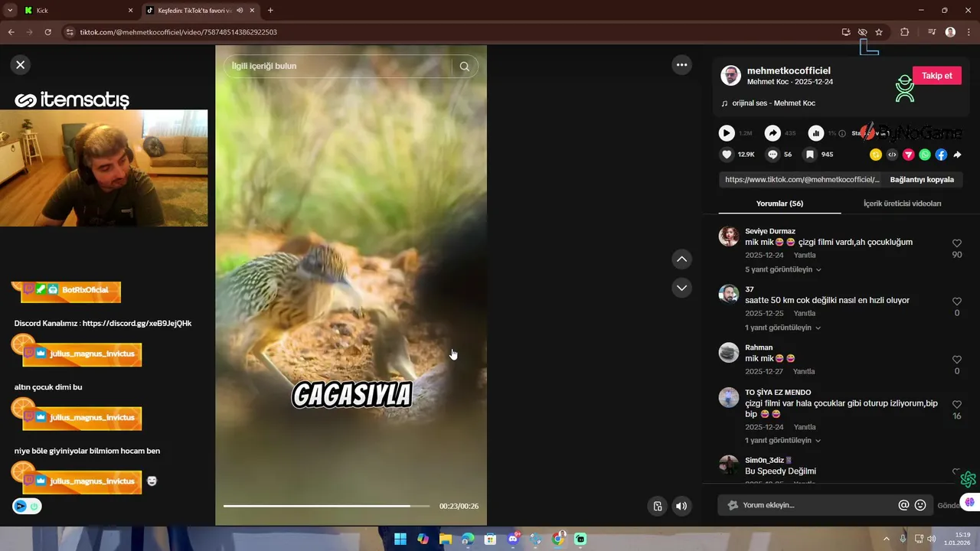This screenshot has width=980, height=551.
Task: Click the video progress bar
Action: click(x=327, y=506)
